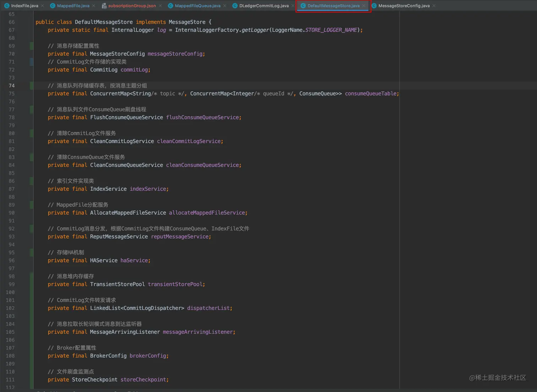Click the dispatcherList field name

pos(208,308)
